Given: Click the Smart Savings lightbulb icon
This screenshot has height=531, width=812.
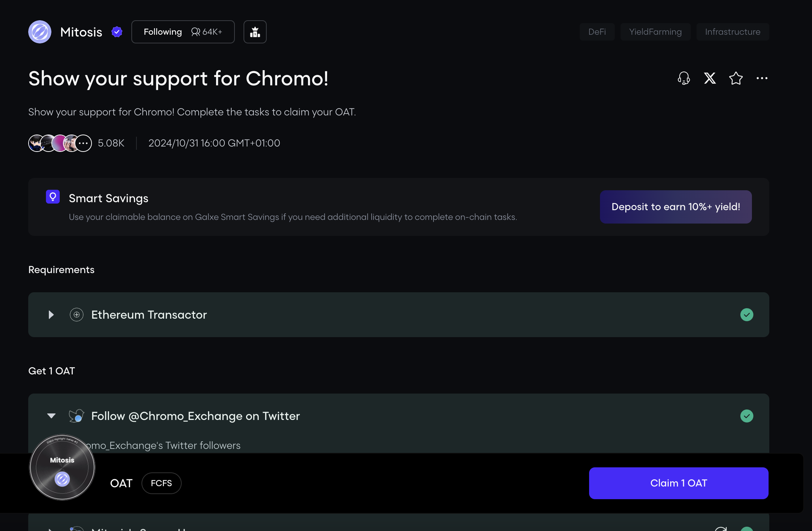Looking at the screenshot, I should [53, 197].
